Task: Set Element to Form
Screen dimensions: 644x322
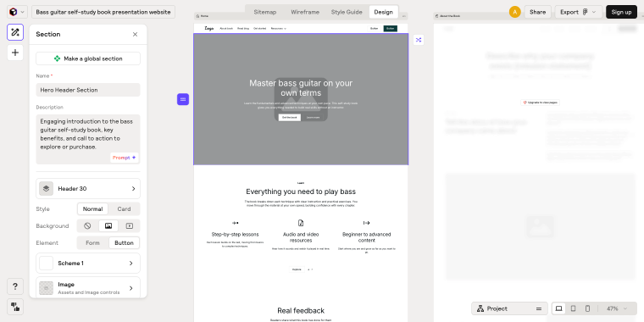Action: tap(93, 242)
